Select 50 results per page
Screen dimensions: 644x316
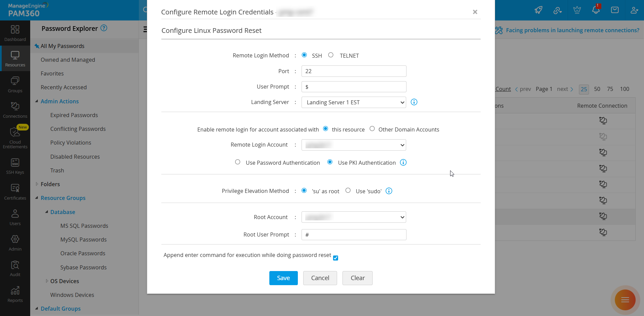coord(597,89)
